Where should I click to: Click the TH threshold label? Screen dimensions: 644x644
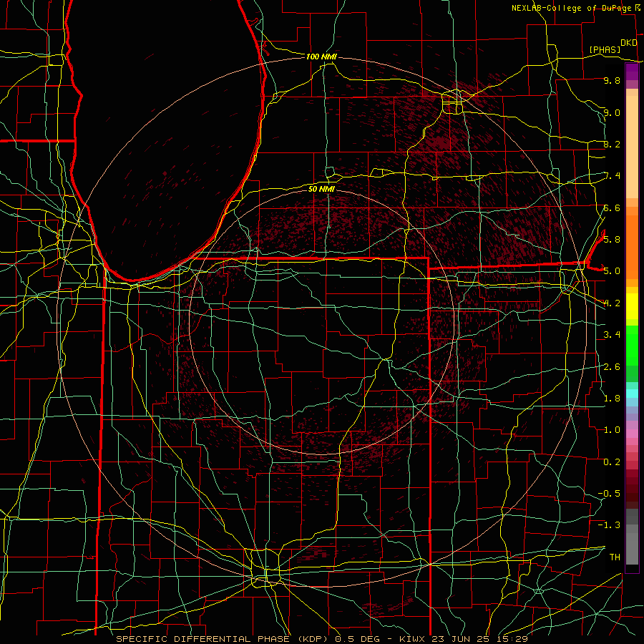click(615, 557)
